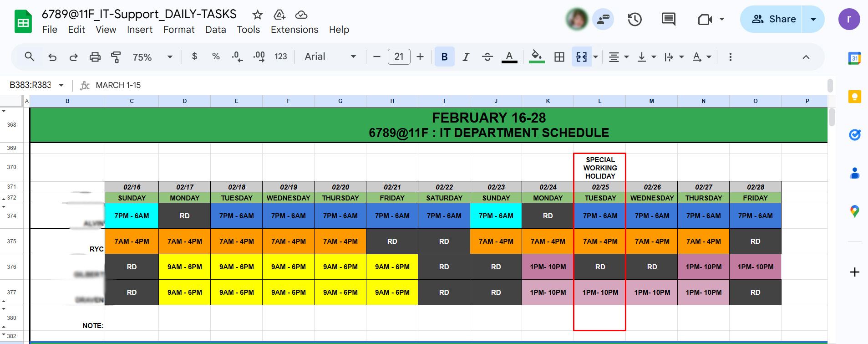The width and height of the screenshot is (868, 344).
Task: Open Google Calendar side panel
Action: point(854,58)
